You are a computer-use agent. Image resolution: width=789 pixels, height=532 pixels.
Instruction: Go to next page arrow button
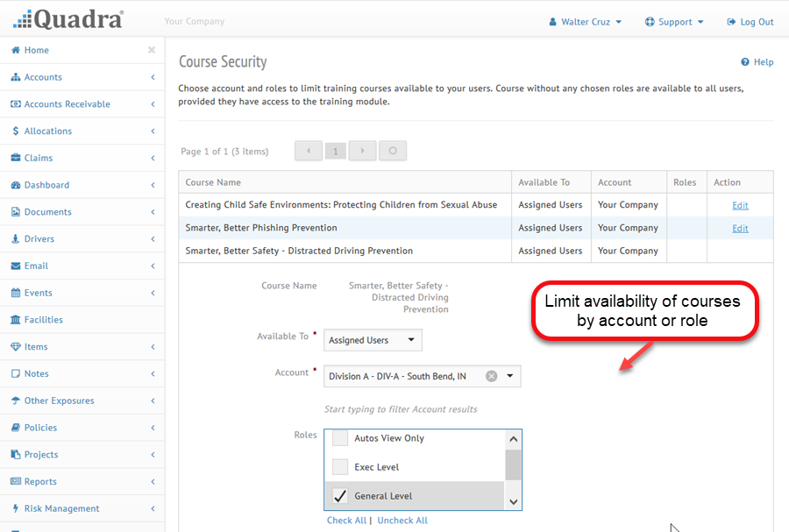(x=362, y=151)
